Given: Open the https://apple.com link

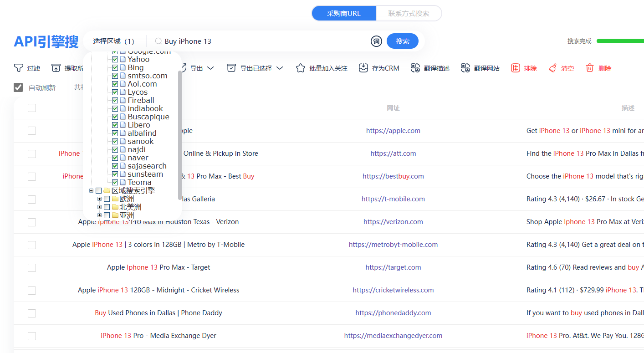Looking at the screenshot, I should 393,131.
